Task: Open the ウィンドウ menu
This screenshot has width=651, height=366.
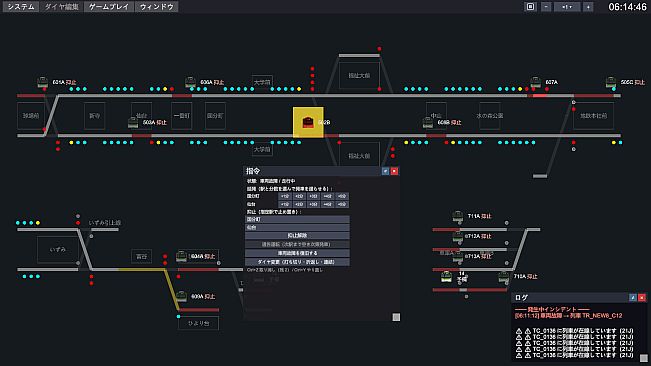Action: 157,7
